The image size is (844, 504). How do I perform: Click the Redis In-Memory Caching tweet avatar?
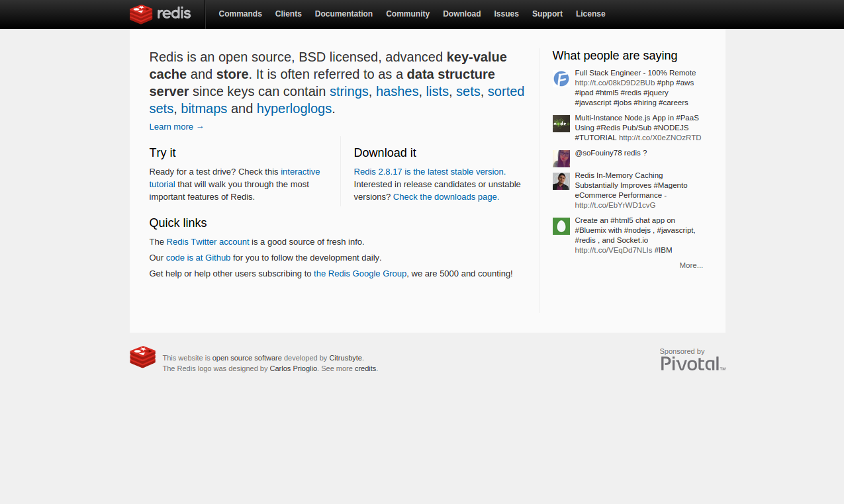tap(561, 181)
